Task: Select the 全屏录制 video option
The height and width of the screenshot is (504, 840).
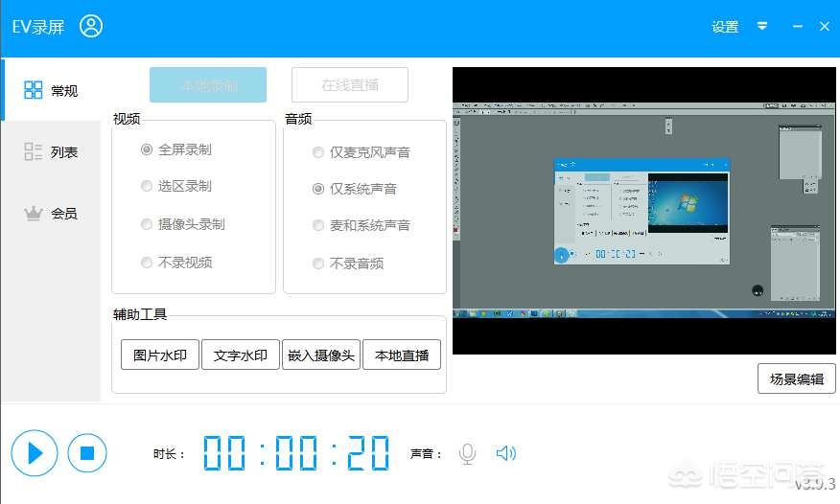Action: click(x=176, y=149)
